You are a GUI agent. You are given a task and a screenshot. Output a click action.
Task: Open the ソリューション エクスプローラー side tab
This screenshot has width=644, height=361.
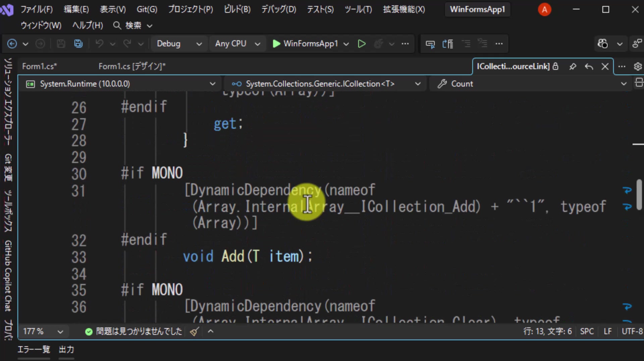tap(8, 102)
